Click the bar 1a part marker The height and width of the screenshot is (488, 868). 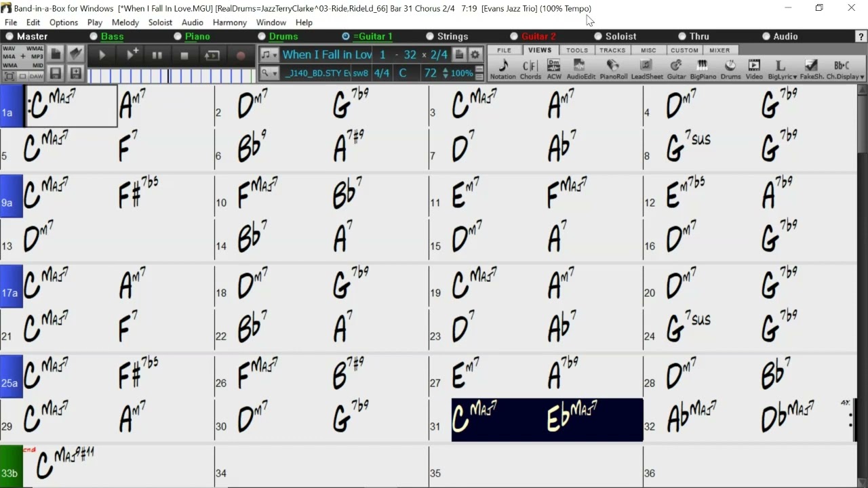12,106
